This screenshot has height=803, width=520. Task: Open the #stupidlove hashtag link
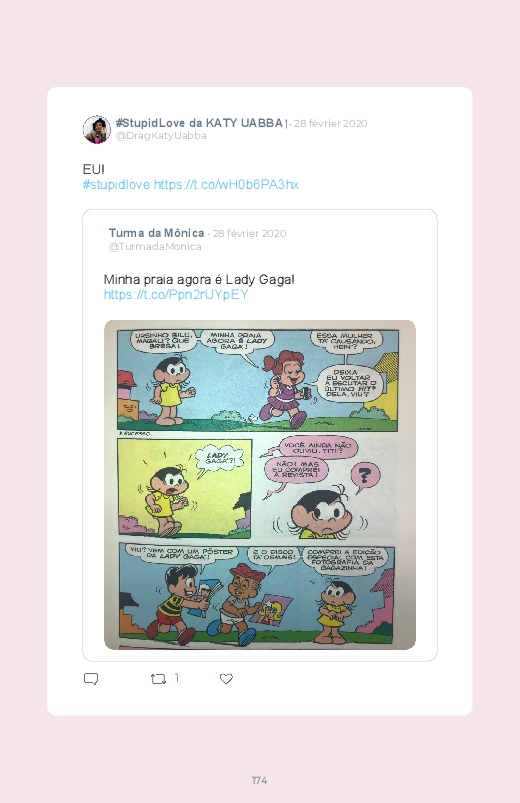(116, 184)
